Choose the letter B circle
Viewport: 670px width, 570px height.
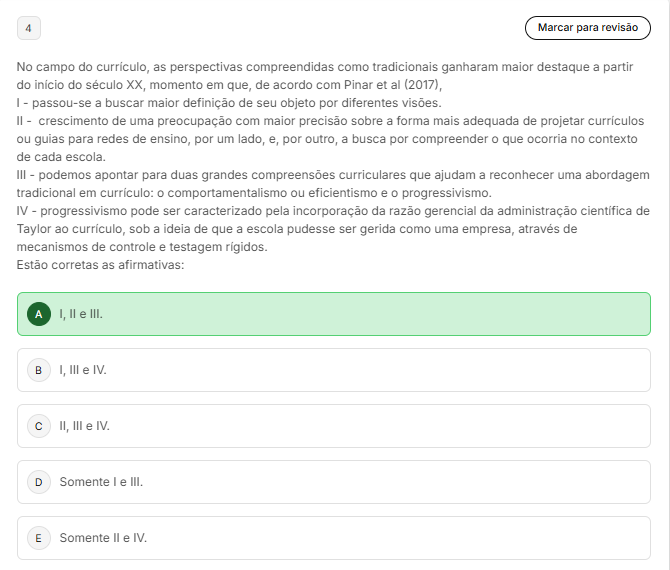point(39,370)
